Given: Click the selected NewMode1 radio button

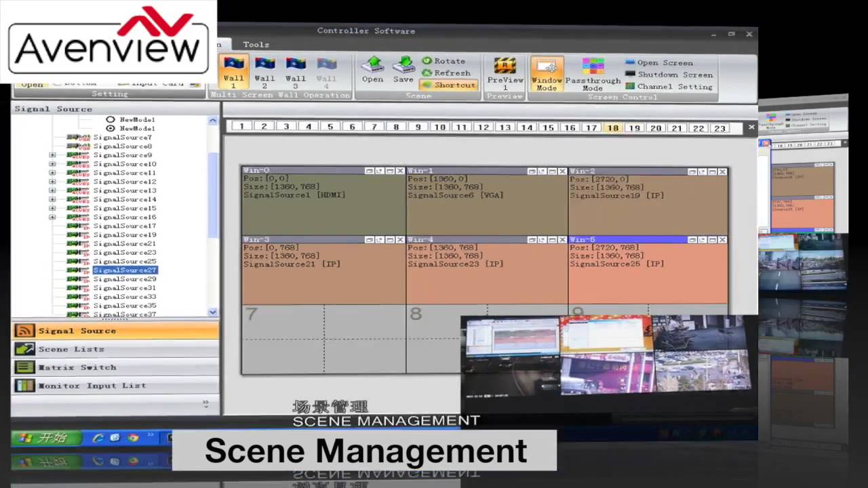Looking at the screenshot, I should [x=111, y=128].
